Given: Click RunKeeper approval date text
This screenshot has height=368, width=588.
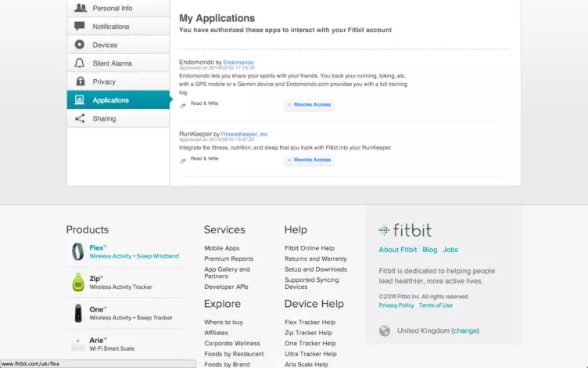Looking at the screenshot, I should pyautogui.click(x=217, y=139).
